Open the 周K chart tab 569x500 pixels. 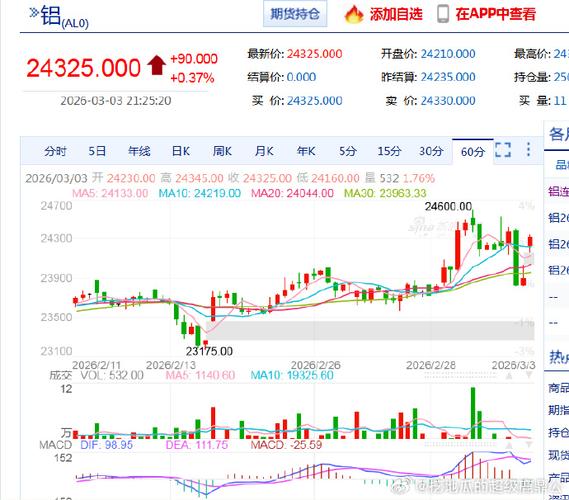[222, 151]
